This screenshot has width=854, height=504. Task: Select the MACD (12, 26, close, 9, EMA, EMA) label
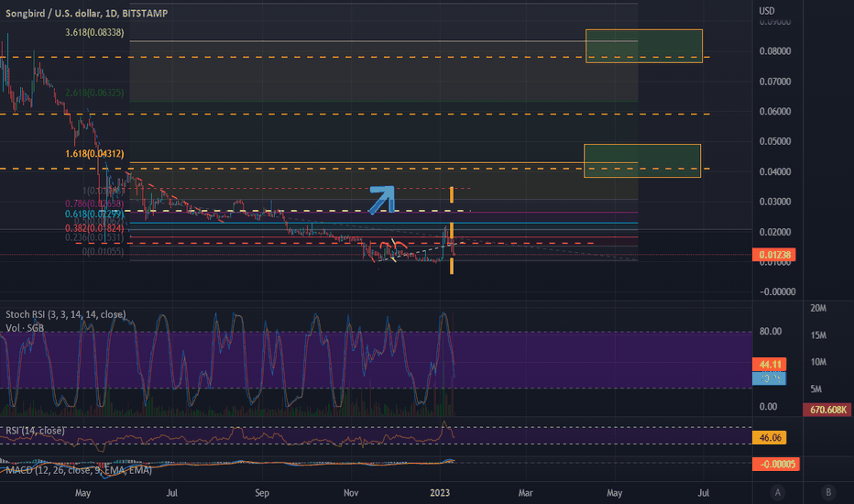point(79,470)
